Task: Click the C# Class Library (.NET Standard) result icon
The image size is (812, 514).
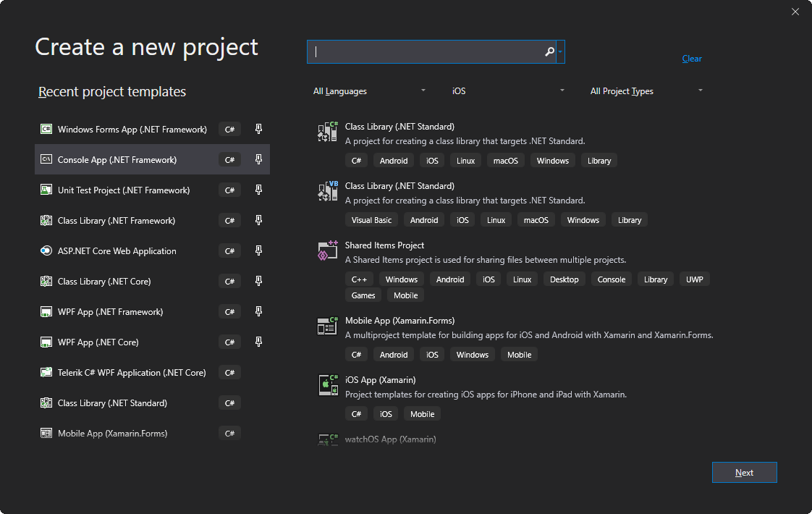Action: [x=328, y=132]
